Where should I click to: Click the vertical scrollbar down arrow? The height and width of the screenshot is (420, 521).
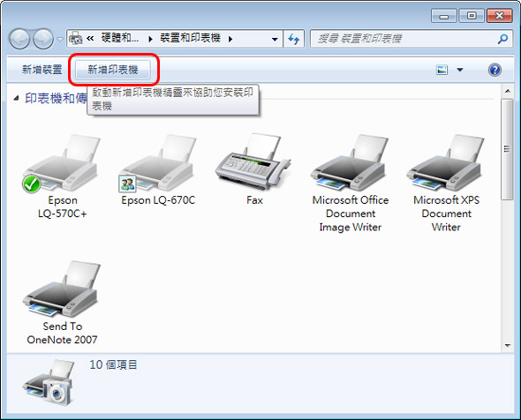508,345
